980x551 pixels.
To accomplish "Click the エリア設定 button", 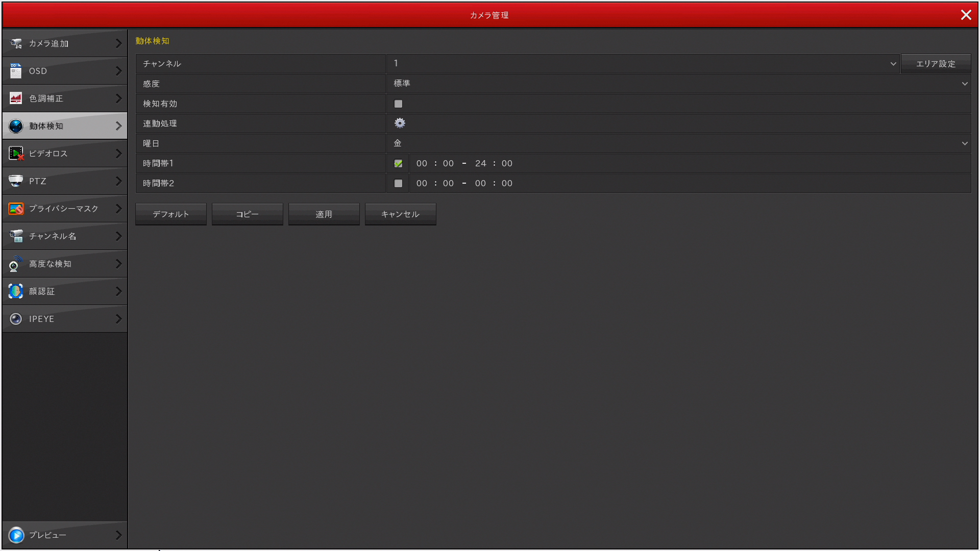I will tap(936, 64).
